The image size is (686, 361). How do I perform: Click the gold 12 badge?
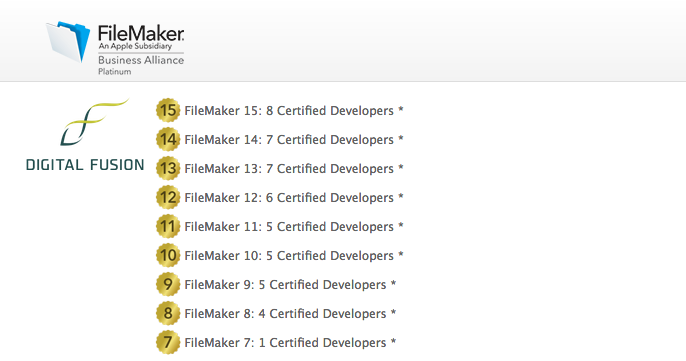tap(168, 197)
